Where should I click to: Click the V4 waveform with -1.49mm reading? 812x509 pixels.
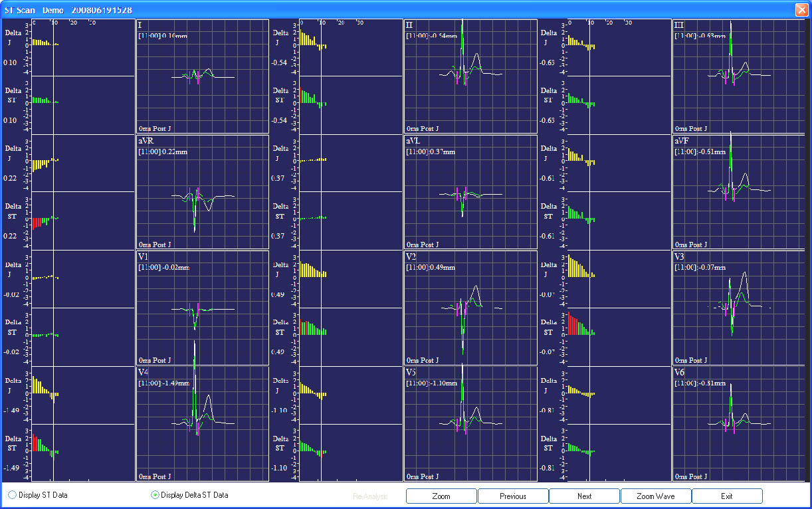tap(203, 423)
